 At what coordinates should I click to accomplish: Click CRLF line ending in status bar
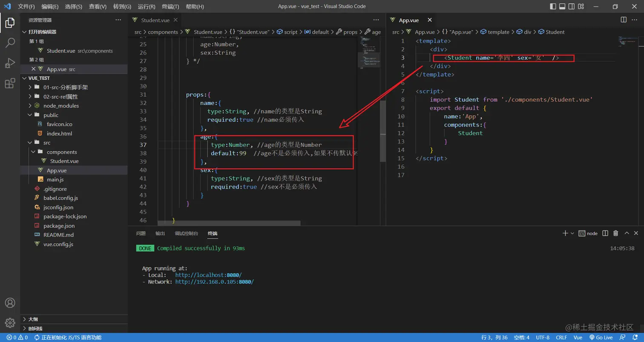click(x=561, y=337)
